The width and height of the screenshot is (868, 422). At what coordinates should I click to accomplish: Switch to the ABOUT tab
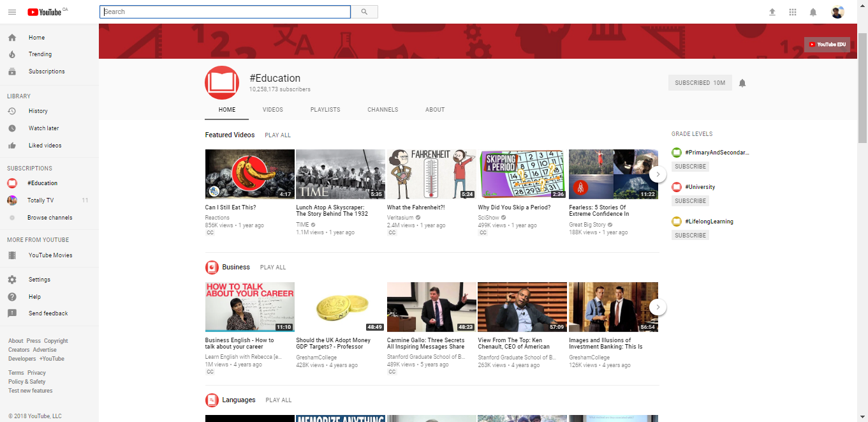435,110
